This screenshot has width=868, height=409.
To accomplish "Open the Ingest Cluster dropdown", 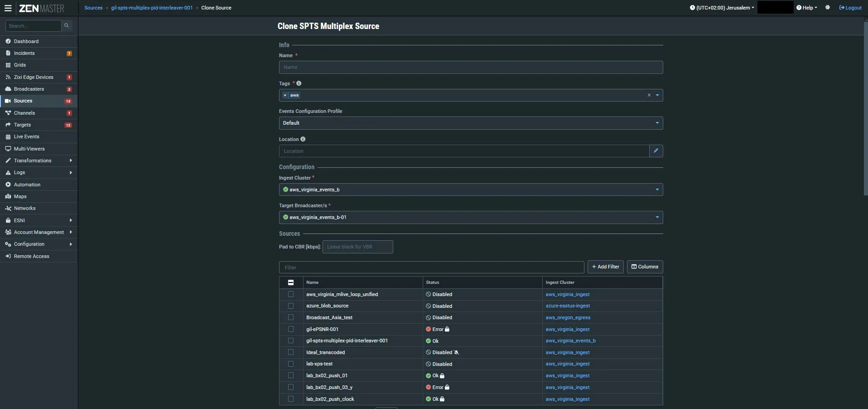I will coord(471,190).
